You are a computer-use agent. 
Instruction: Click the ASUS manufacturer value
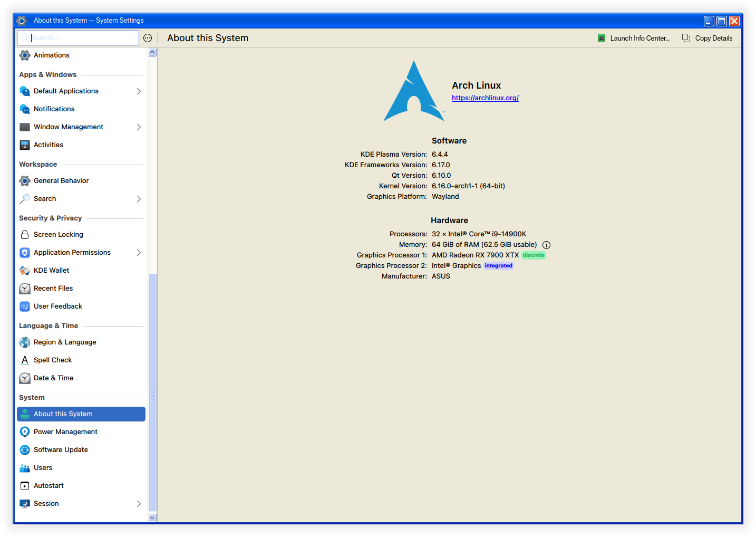tap(441, 276)
